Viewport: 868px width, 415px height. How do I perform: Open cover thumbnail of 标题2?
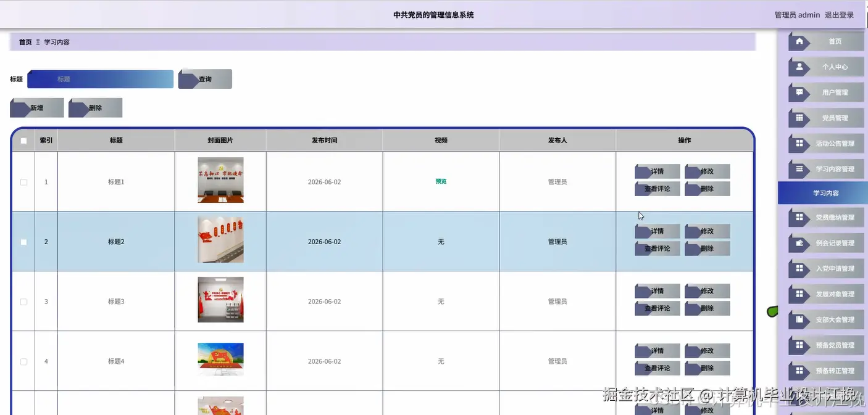pos(220,240)
